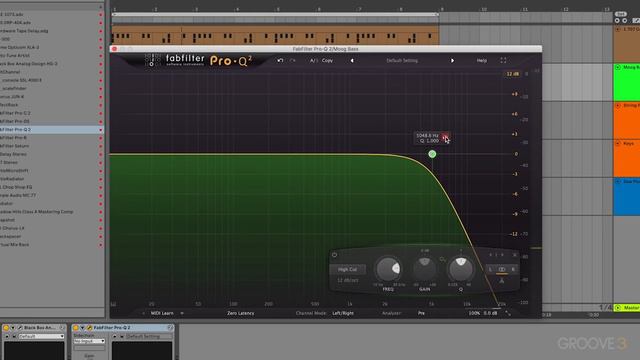Toggle the FabFilter Pro-Q 2 device activator
This screenshot has height=360, width=640.
pos(76,327)
